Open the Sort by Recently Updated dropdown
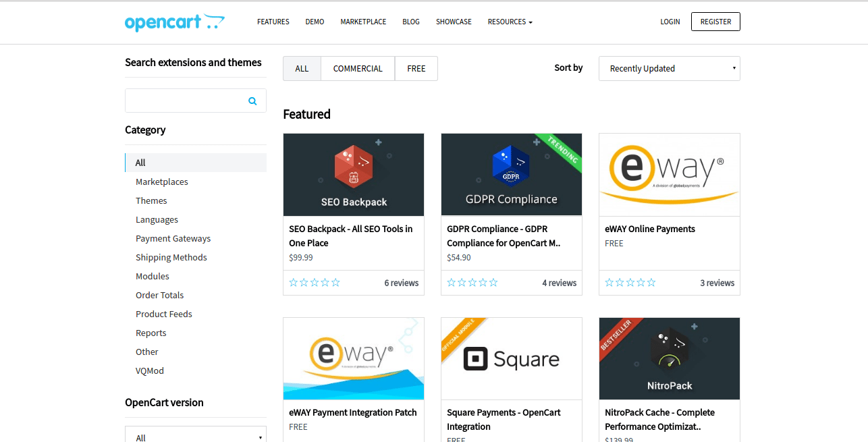The height and width of the screenshot is (442, 868). click(670, 68)
